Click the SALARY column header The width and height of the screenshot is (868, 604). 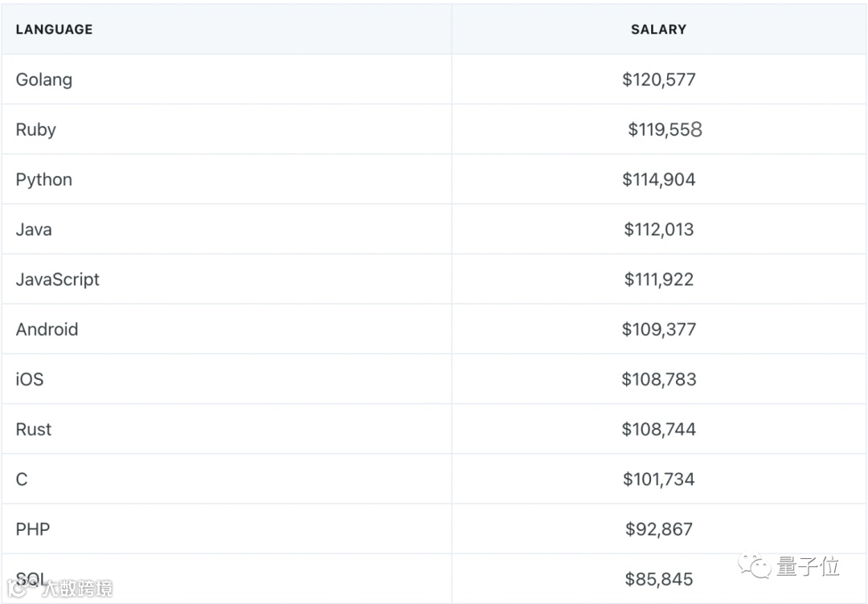658,30
